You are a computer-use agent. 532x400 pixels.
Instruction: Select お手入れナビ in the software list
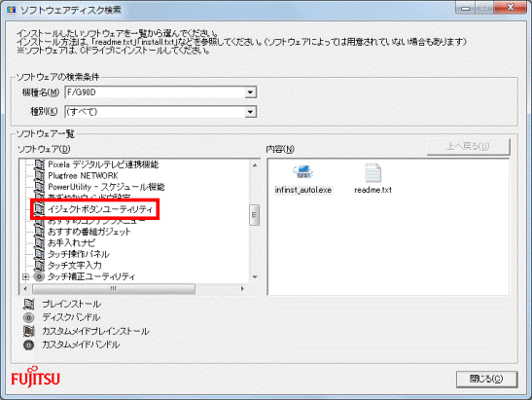point(72,243)
